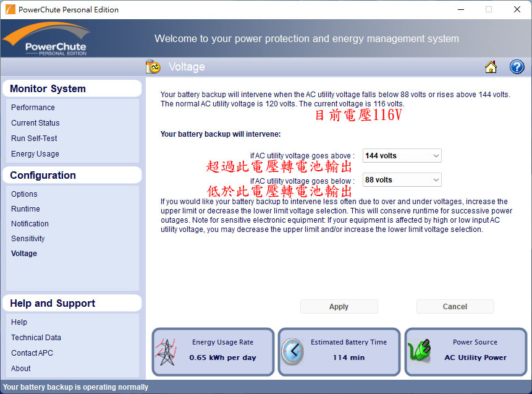Click the Help and Support header
This screenshot has height=394, width=532.
(x=72, y=303)
